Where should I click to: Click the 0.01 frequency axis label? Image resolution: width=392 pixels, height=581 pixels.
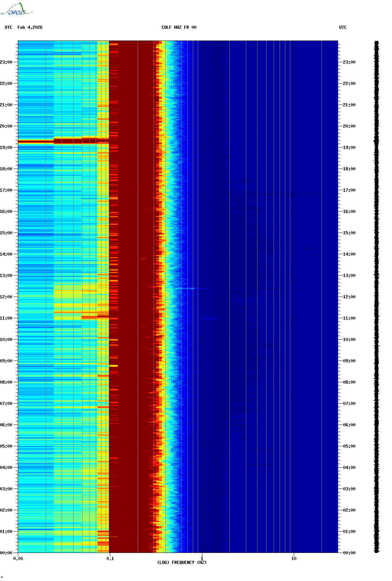[18, 559]
